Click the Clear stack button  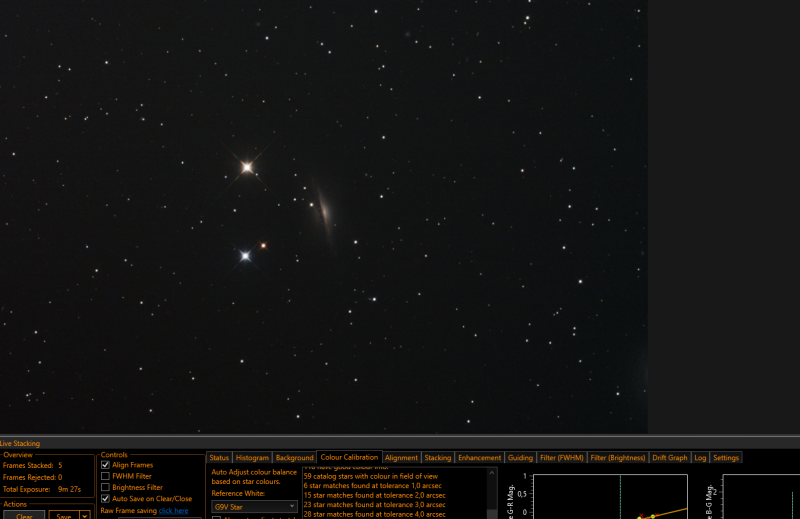click(24, 515)
